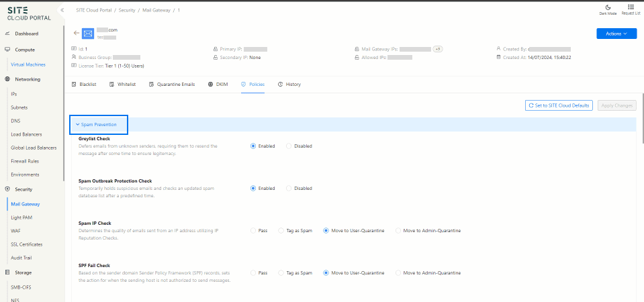Screen dimensions: 644x302
Task: Collapse sidebar with the double-chevron icon
Action: (62, 10)
